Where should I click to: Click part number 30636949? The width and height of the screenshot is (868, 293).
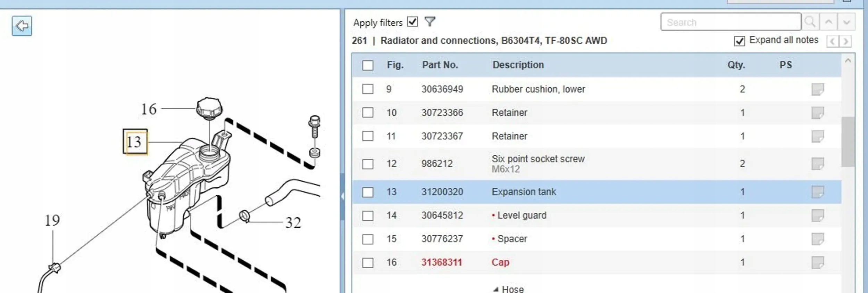pyautogui.click(x=442, y=89)
